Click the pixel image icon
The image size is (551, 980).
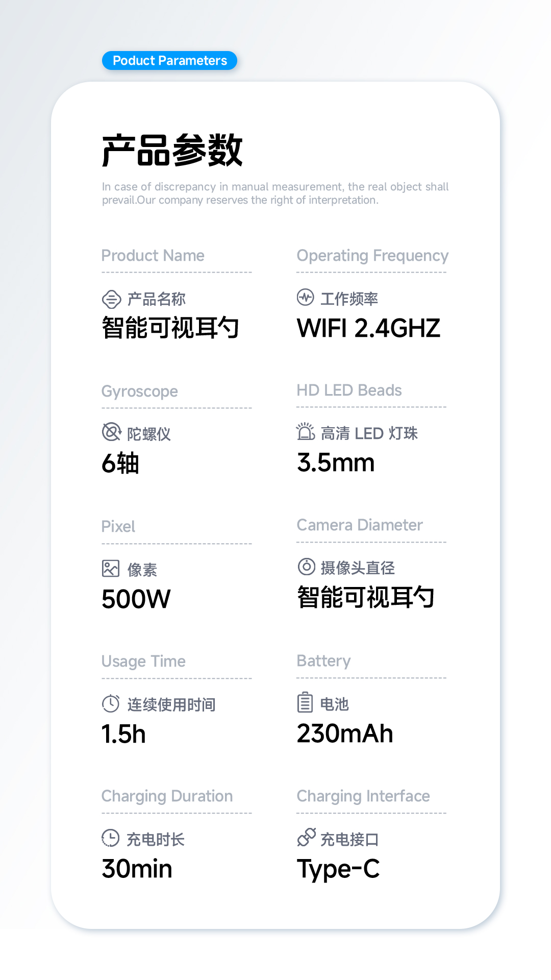[x=111, y=568]
